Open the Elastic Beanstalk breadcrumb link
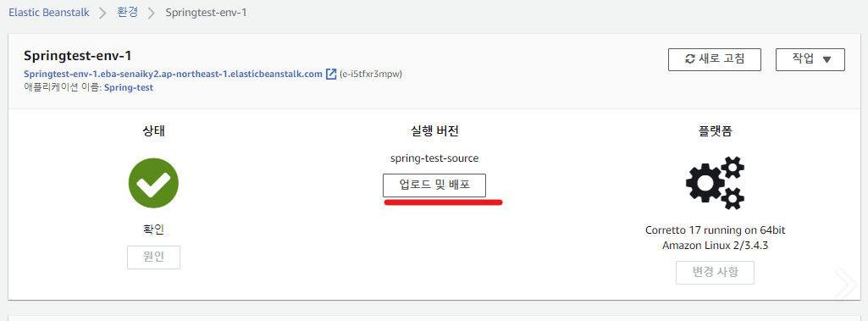868x321 pixels. [49, 13]
